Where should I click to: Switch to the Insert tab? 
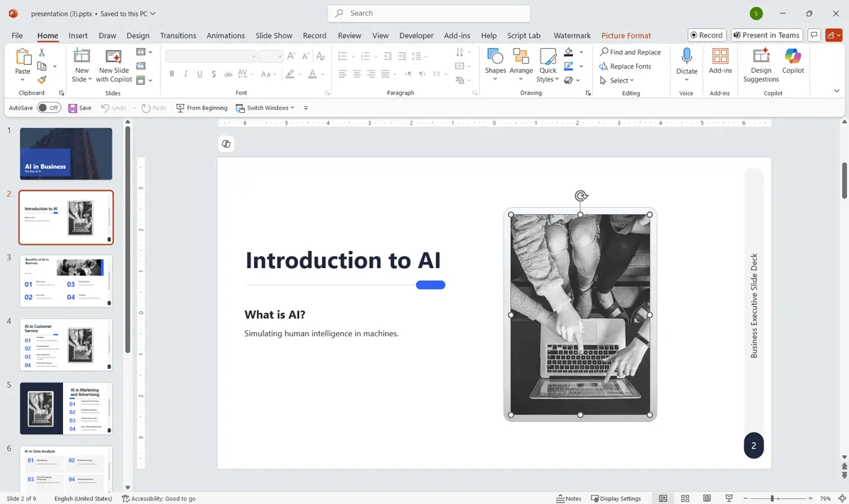[x=78, y=35]
